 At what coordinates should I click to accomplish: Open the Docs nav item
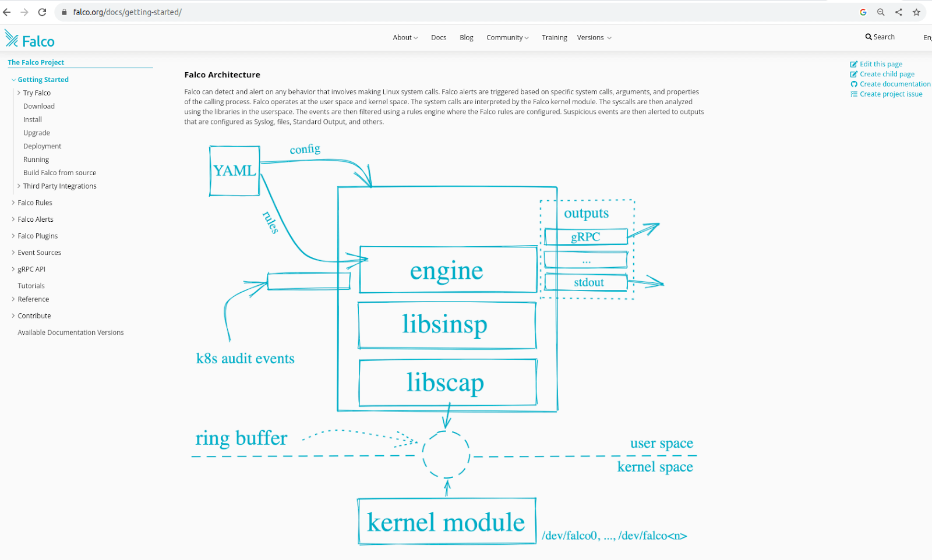coord(439,38)
